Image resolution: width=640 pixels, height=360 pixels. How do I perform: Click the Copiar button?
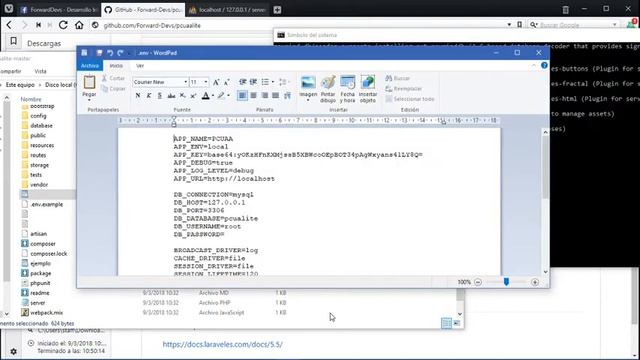[x=113, y=89]
